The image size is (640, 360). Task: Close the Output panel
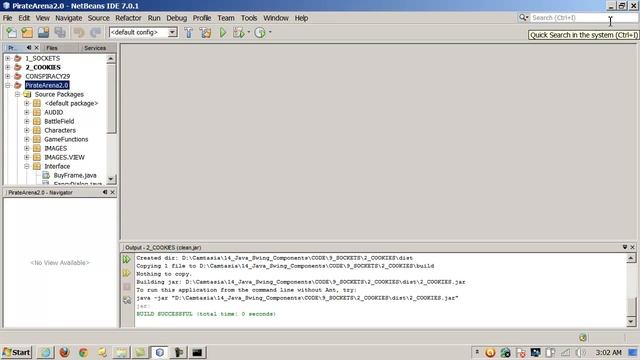[x=633, y=247]
